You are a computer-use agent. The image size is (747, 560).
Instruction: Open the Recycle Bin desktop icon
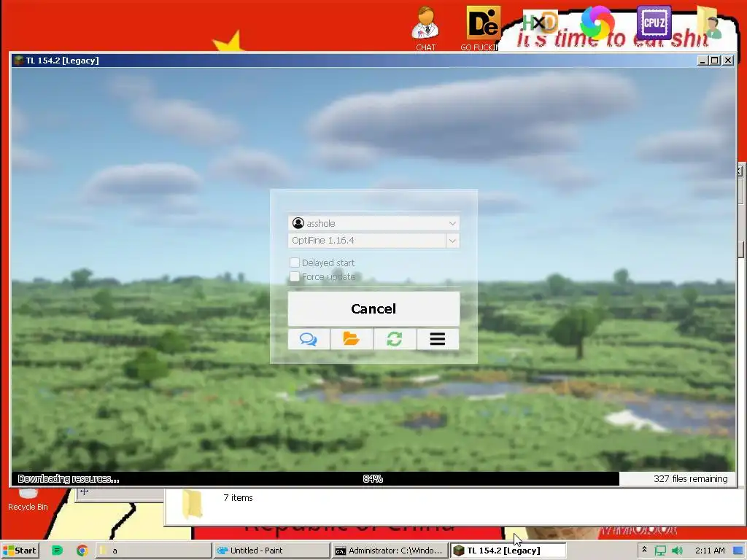click(x=28, y=500)
